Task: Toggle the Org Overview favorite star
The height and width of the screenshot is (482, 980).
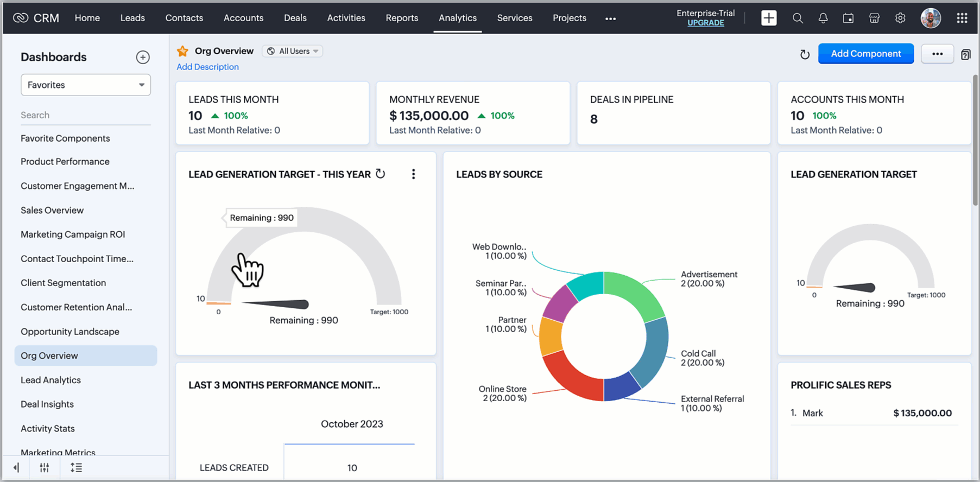Action: coord(182,51)
